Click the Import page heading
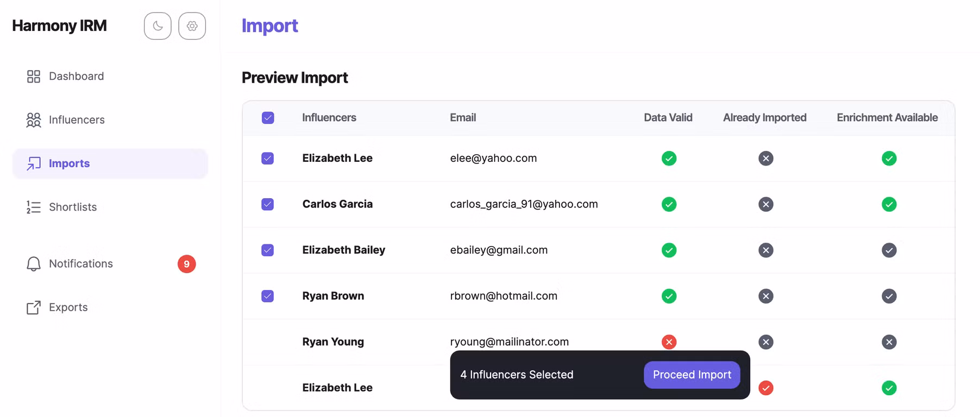980x417 pixels. (x=270, y=26)
